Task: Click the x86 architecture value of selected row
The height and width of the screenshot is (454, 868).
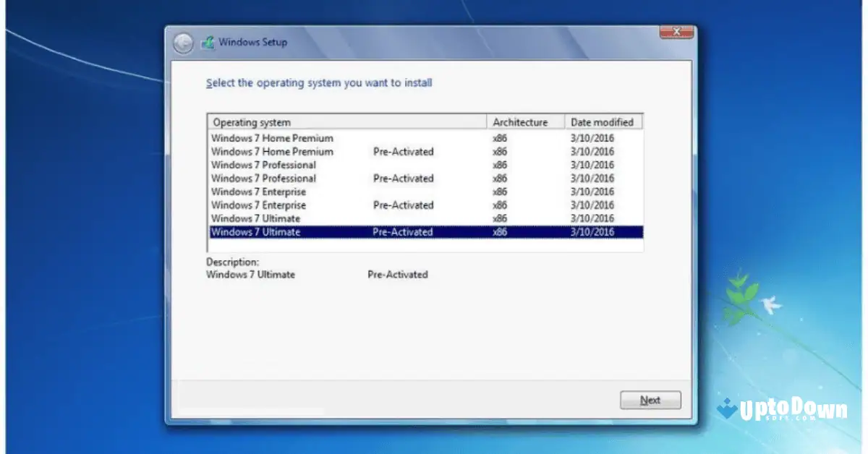Action: coord(500,232)
